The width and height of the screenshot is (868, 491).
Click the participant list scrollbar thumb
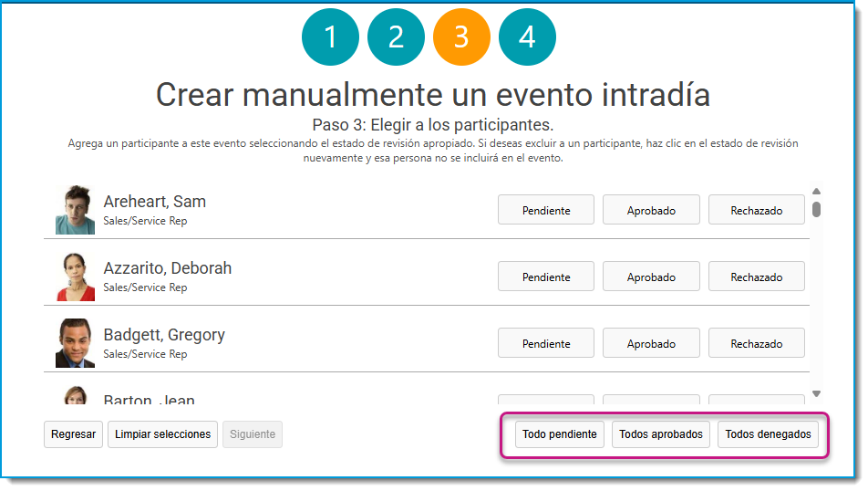coord(817,210)
